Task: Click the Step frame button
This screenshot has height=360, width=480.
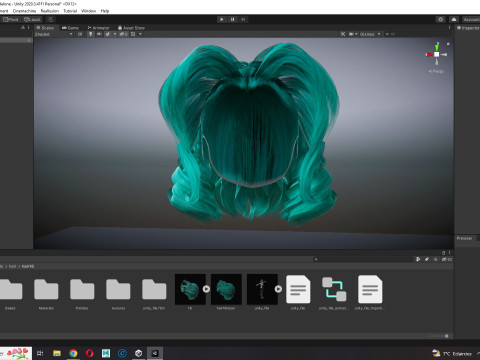Action: pos(243,19)
